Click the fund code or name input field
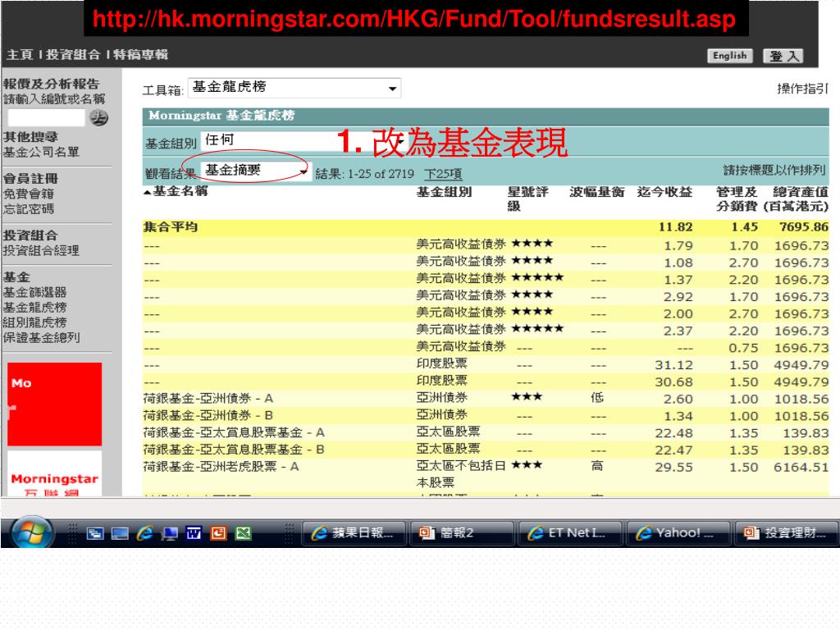Screen dimensions: 840x630 [x=46, y=117]
